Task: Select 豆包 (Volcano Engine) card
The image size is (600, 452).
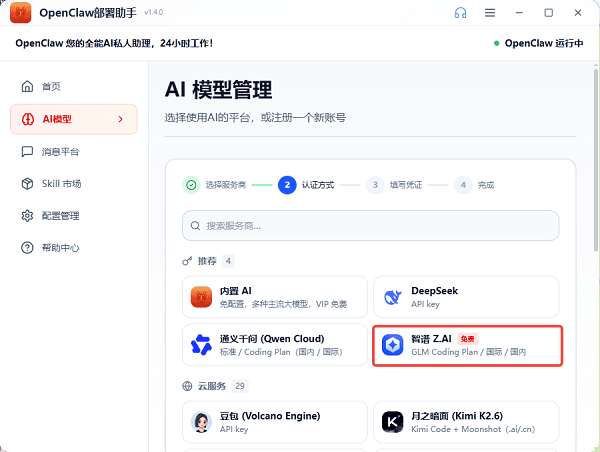Action: click(275, 422)
